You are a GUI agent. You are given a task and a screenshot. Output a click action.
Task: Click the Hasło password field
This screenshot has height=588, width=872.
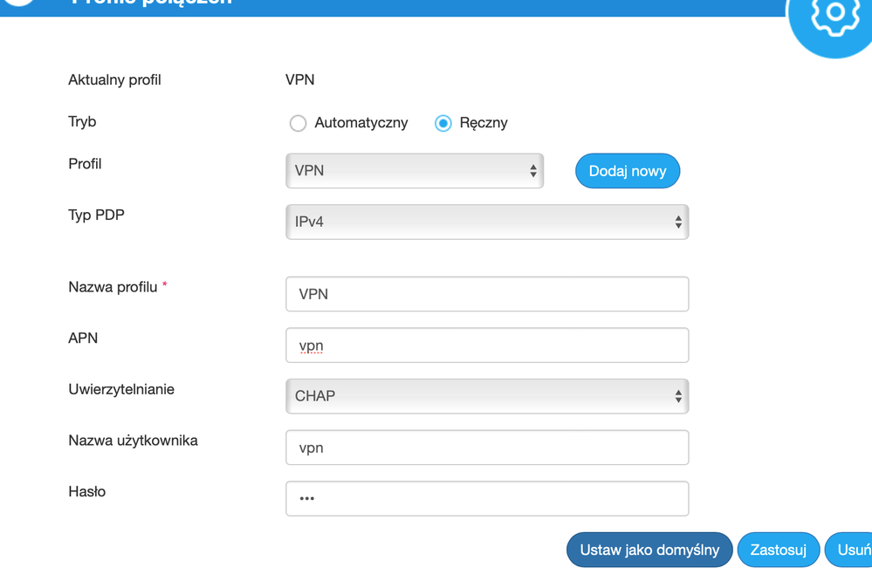click(x=487, y=498)
